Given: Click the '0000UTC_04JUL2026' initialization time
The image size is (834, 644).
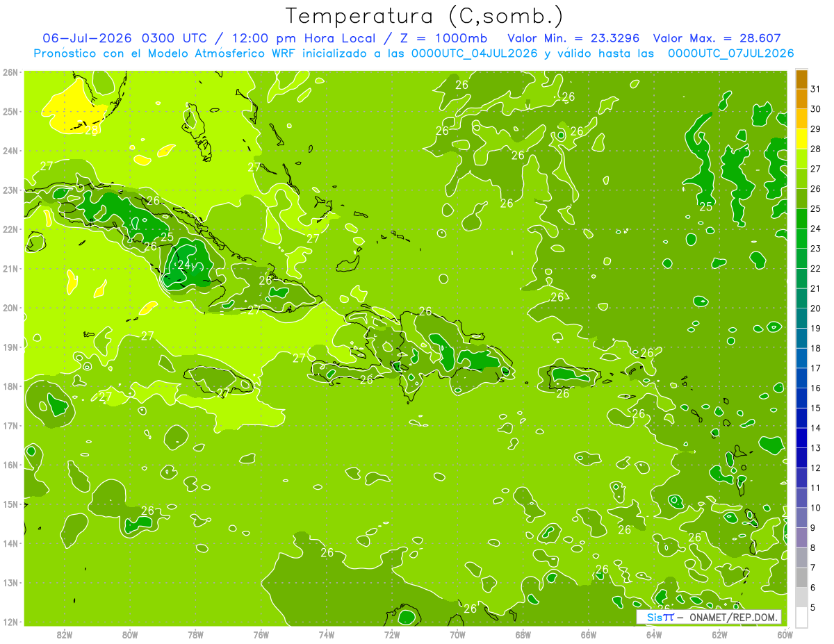Looking at the screenshot, I should 475,53.
